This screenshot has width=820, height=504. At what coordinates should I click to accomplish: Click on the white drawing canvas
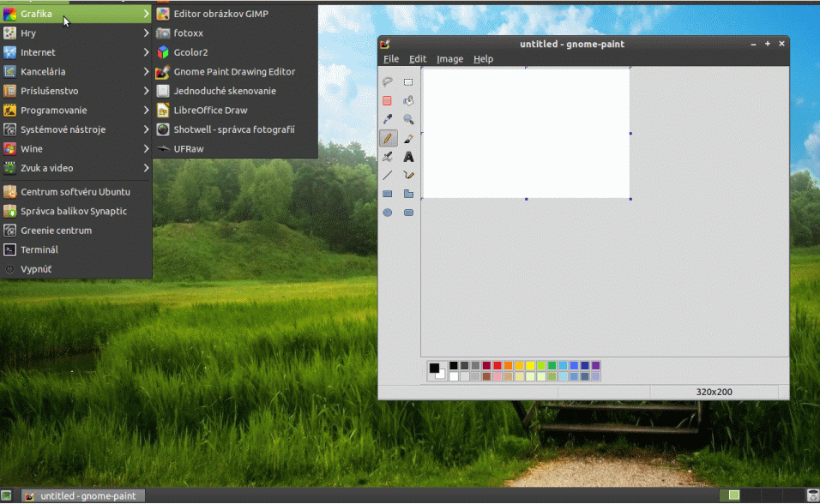point(526,134)
